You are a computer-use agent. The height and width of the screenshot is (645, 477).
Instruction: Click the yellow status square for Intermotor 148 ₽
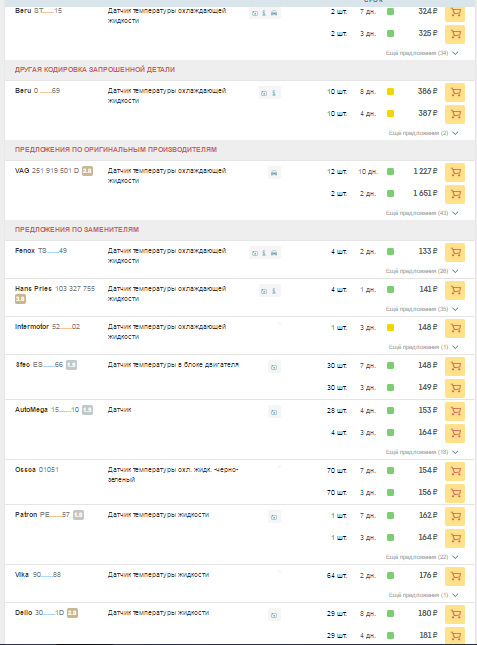coord(391,328)
